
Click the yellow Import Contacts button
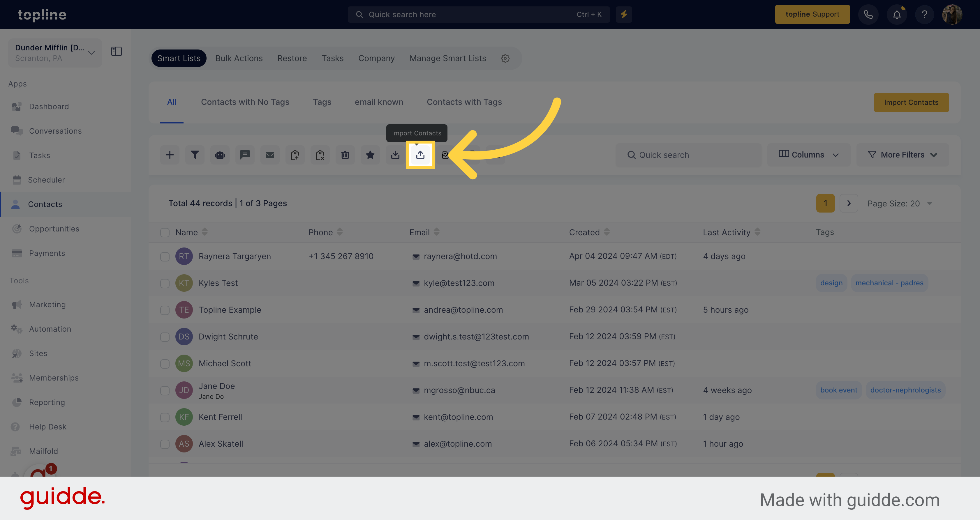pos(911,102)
